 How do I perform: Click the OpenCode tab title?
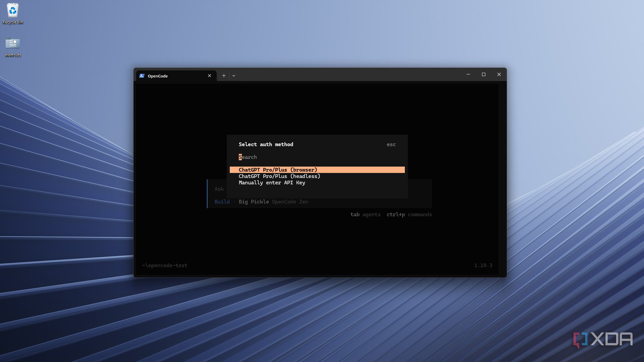[158, 76]
